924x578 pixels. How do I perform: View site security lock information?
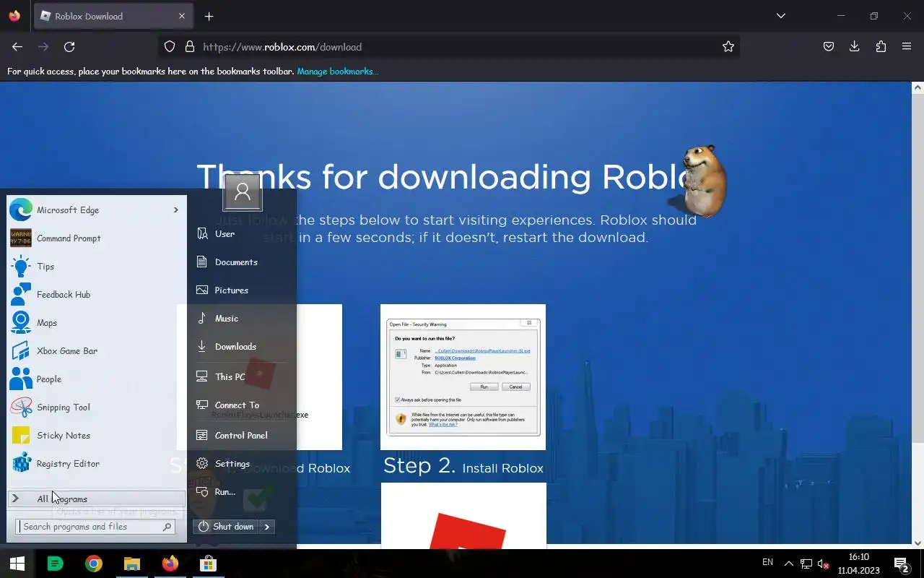(x=190, y=47)
